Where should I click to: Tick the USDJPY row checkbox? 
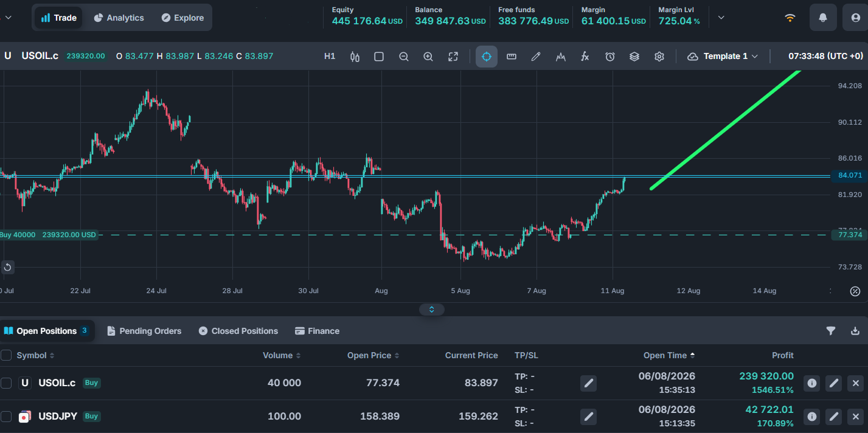[6, 417]
